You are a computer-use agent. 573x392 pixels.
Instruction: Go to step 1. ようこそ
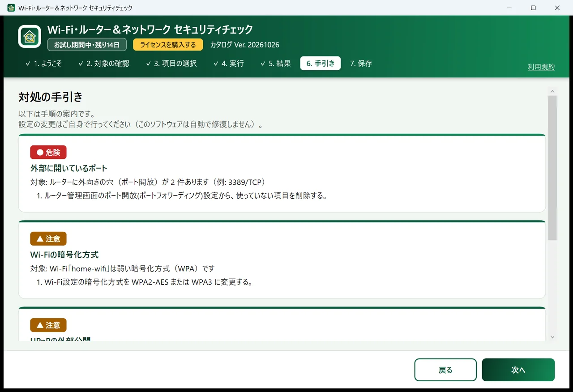tap(43, 64)
